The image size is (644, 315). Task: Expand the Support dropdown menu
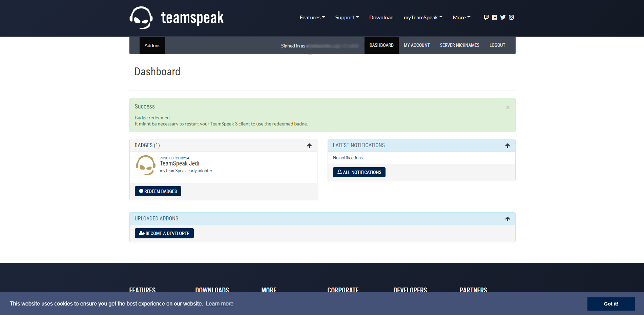[x=347, y=17]
